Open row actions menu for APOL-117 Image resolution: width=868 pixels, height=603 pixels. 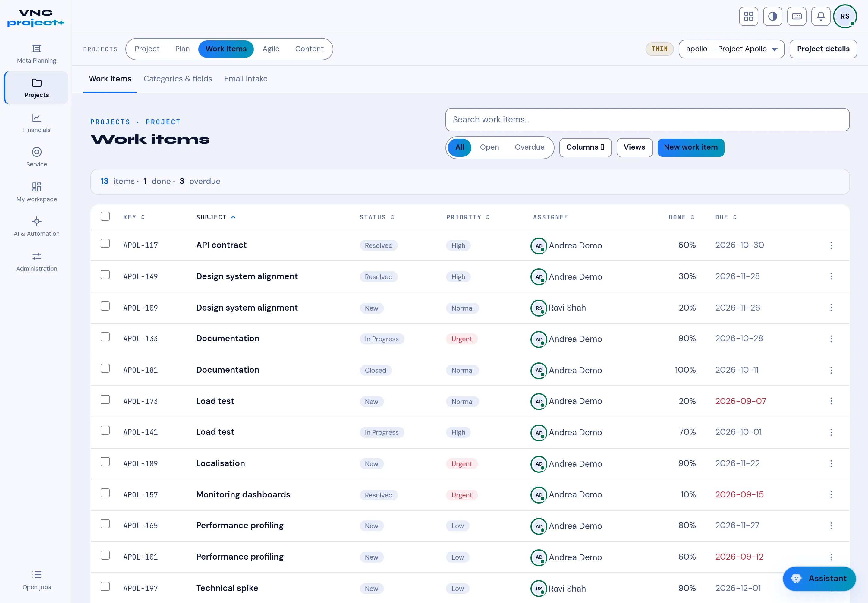click(x=831, y=246)
